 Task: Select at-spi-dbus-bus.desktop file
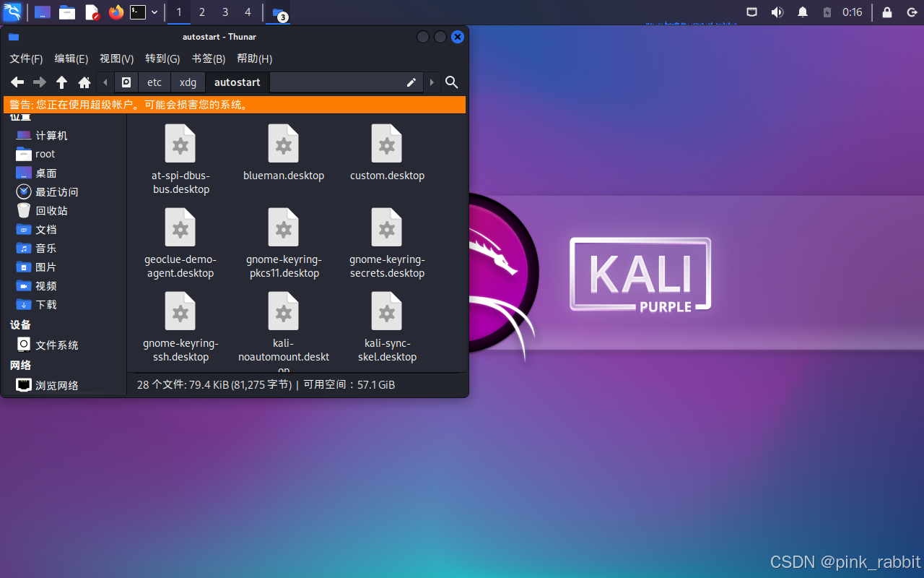point(180,160)
